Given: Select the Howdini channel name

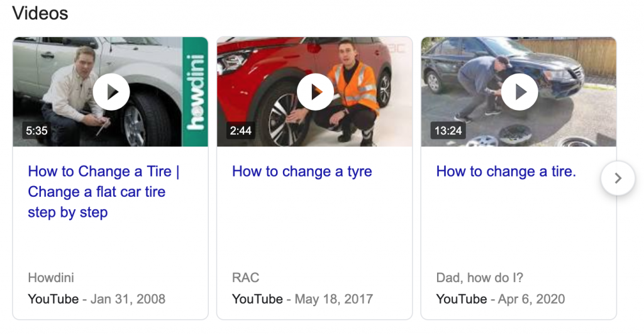Looking at the screenshot, I should click(51, 278).
